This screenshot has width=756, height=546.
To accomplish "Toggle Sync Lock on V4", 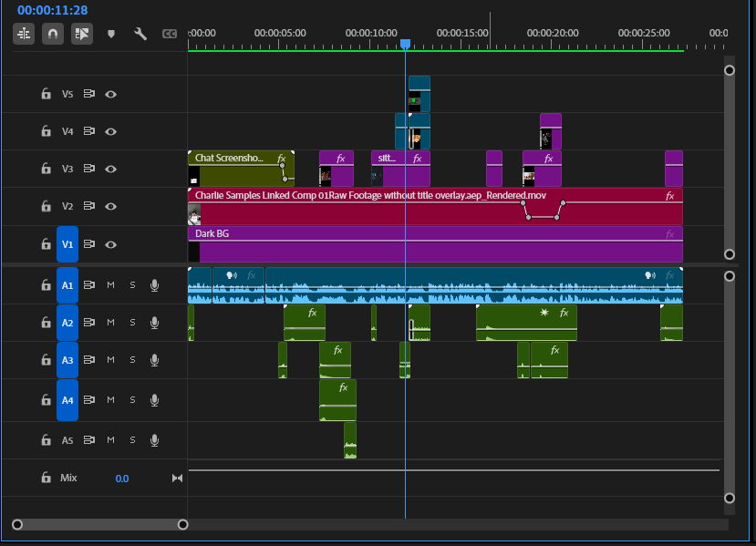I will tap(89, 131).
